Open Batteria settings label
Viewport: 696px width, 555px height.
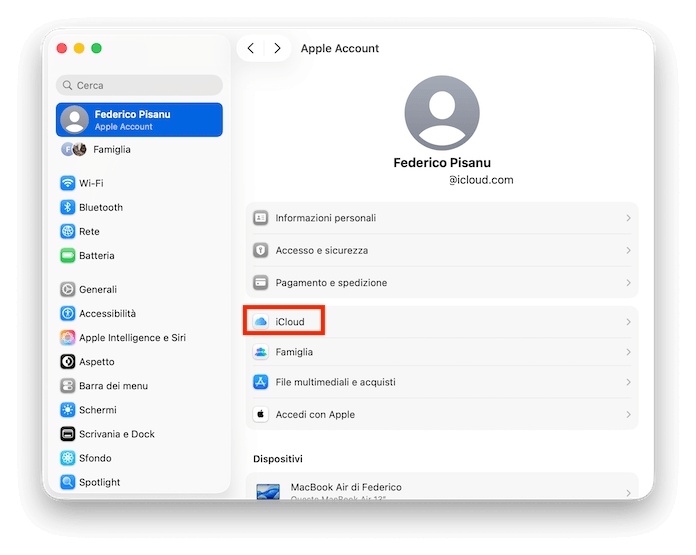[97, 255]
